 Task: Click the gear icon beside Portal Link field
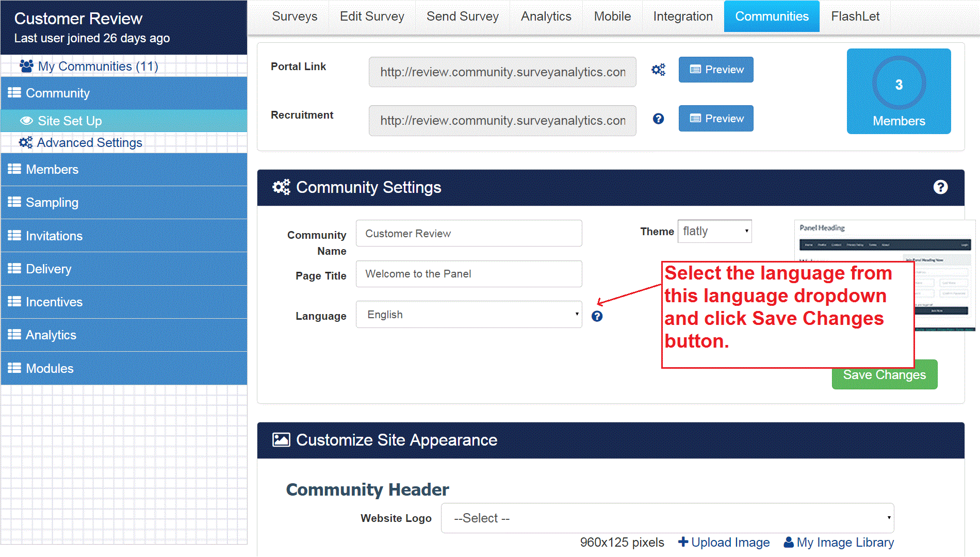coord(658,69)
